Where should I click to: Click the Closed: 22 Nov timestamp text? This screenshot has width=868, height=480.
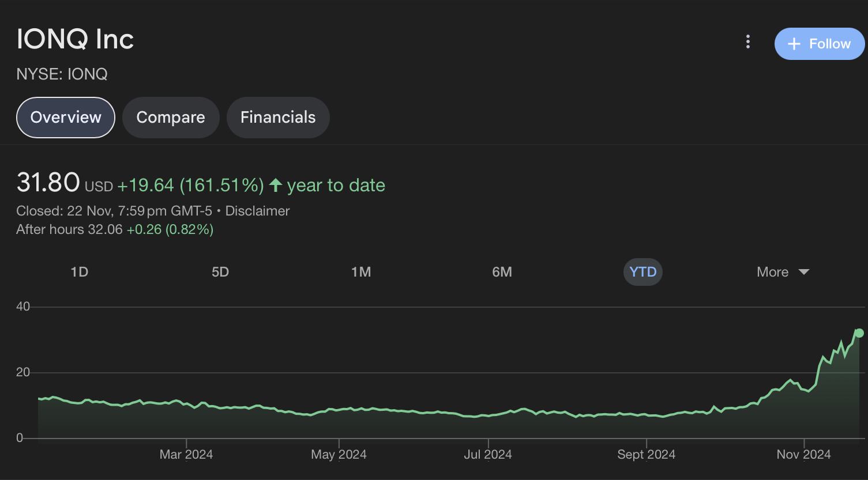click(x=114, y=211)
